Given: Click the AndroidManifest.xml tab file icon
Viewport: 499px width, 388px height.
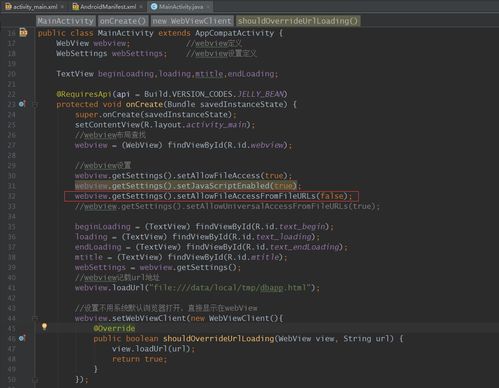Looking at the screenshot, I should (x=76, y=7).
